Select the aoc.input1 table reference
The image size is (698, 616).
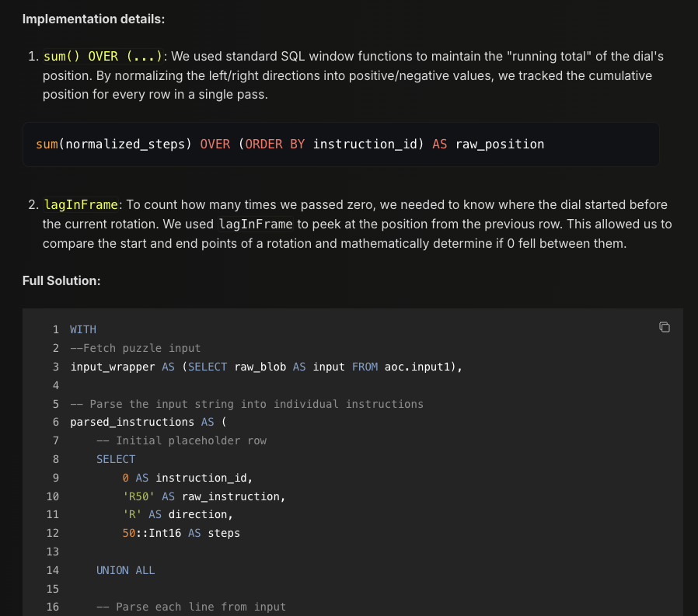414,366
